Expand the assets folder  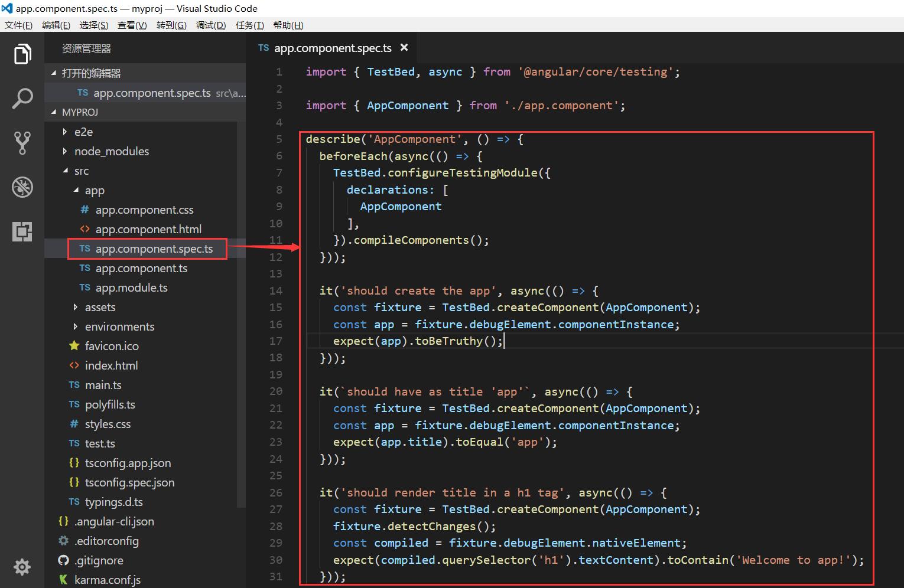pyautogui.click(x=141, y=307)
